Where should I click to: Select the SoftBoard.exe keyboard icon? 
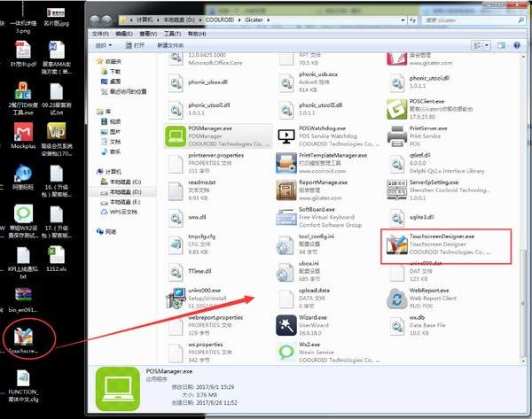click(x=286, y=217)
